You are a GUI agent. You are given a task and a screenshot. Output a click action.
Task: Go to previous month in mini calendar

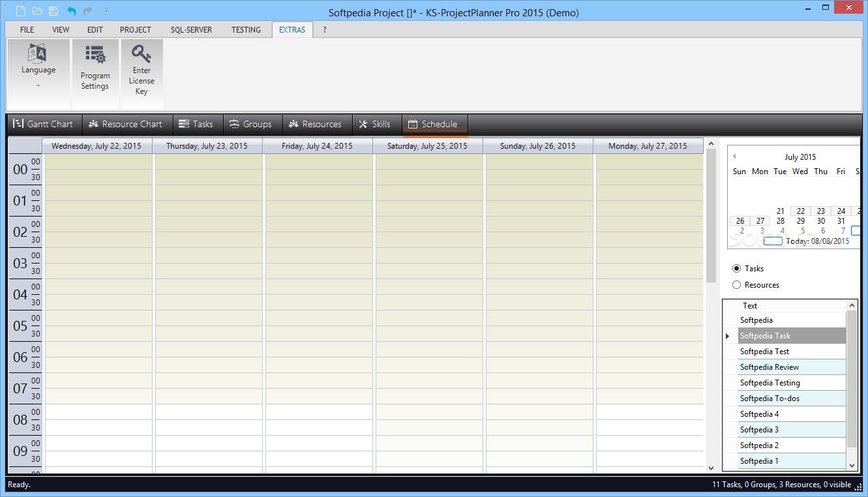[x=734, y=157]
